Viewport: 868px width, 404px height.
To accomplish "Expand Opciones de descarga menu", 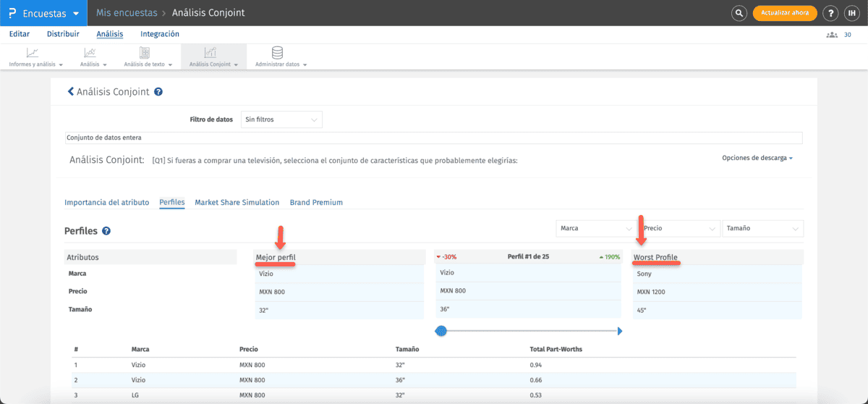I will tap(757, 158).
